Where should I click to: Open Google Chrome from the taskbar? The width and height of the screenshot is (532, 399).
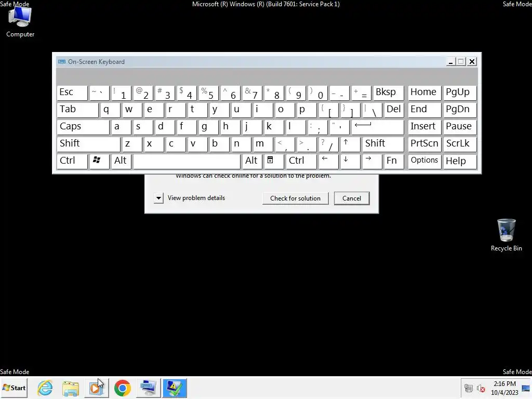coord(123,388)
